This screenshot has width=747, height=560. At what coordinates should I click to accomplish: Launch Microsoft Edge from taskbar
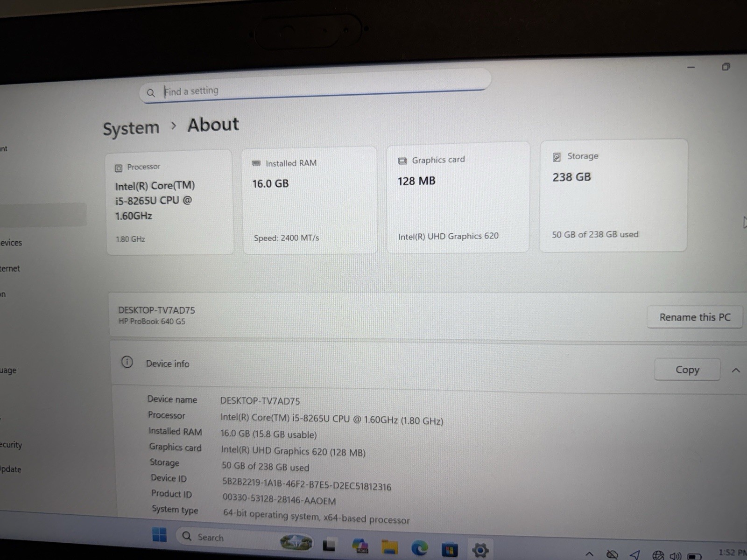pos(419,548)
